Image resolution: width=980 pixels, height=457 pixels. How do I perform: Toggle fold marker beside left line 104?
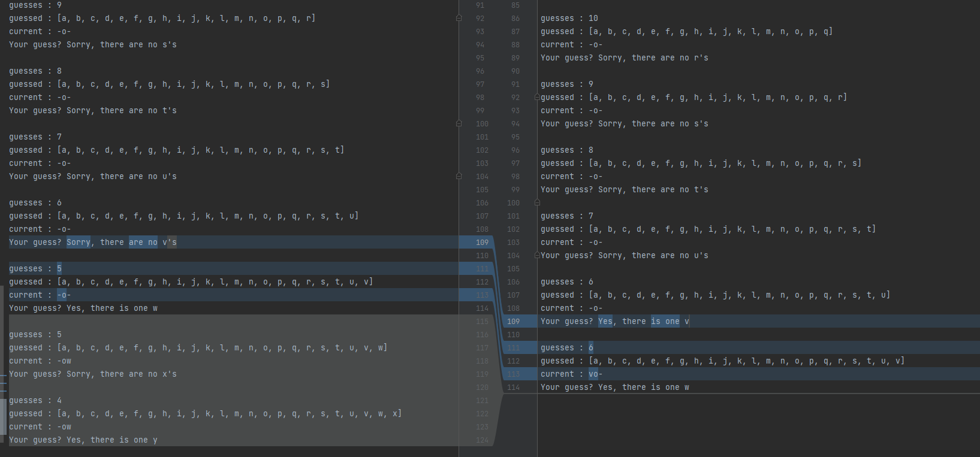point(459,176)
